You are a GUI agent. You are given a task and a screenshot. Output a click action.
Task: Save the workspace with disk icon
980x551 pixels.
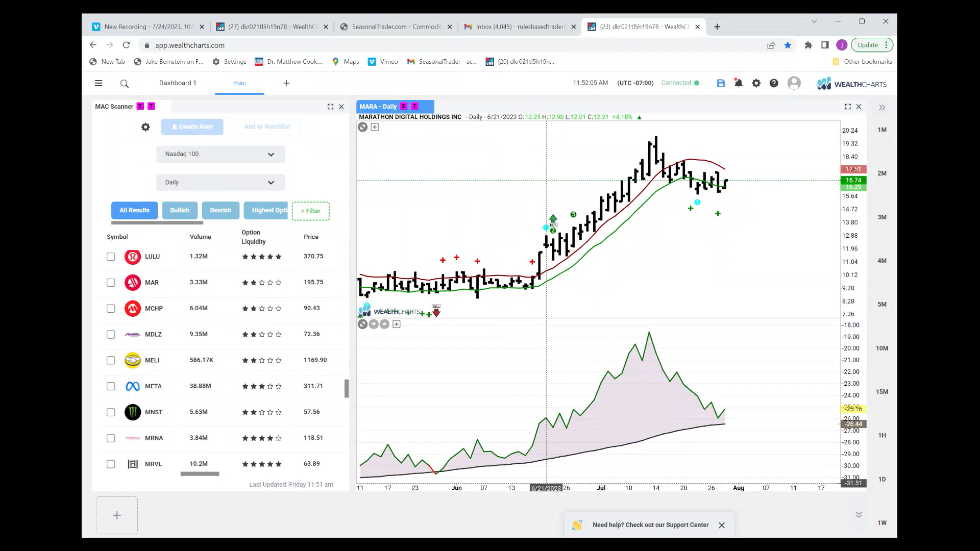(x=721, y=83)
